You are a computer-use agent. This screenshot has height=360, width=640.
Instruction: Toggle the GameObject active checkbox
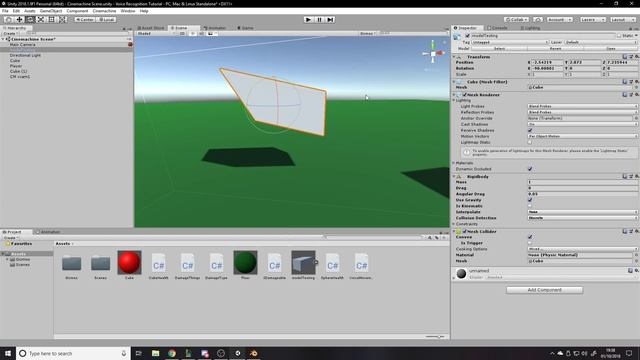(467, 36)
